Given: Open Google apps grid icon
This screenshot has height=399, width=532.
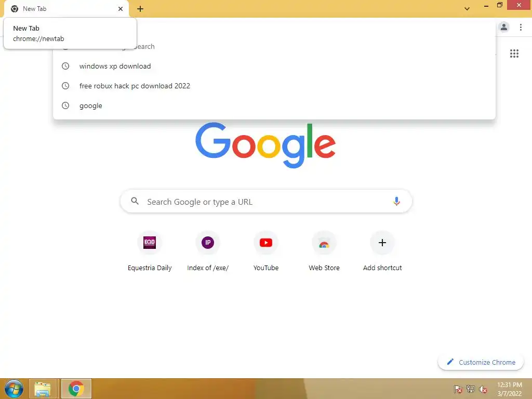Looking at the screenshot, I should [x=514, y=54].
